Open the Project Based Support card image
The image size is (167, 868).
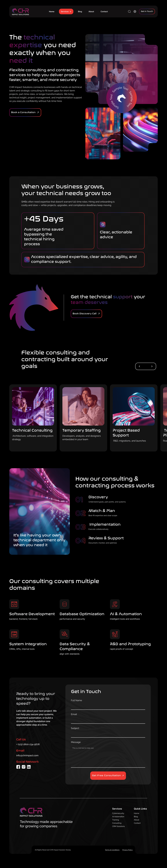point(134,406)
